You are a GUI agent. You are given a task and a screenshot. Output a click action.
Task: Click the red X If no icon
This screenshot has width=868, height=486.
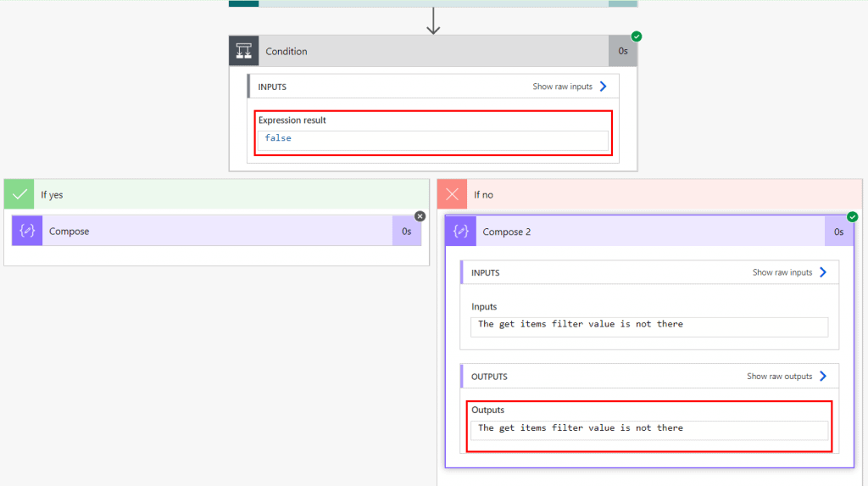(x=453, y=194)
